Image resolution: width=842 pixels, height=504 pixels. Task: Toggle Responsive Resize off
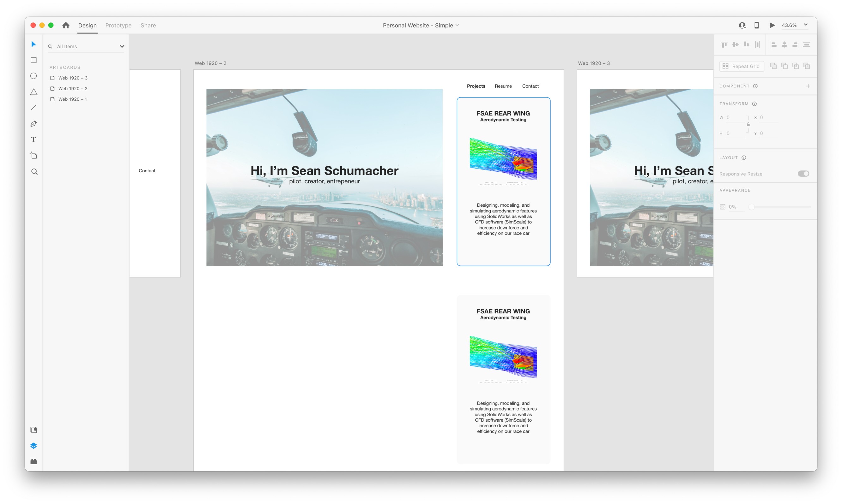803,174
